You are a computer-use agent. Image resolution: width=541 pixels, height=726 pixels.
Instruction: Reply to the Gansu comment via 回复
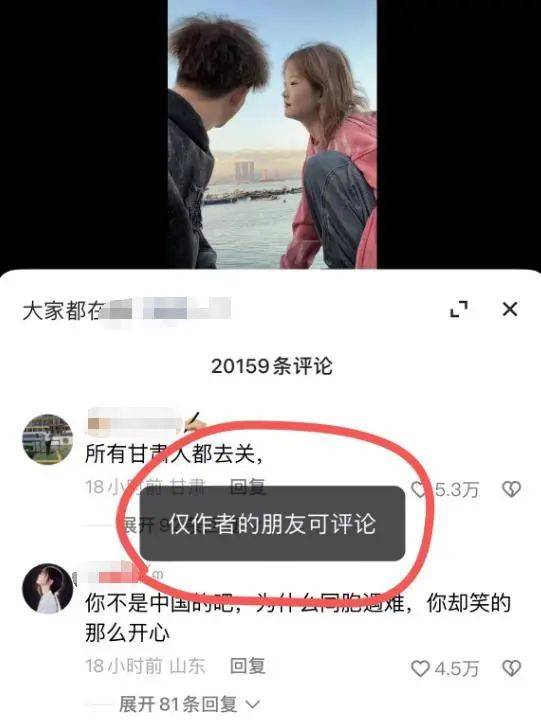(248, 487)
